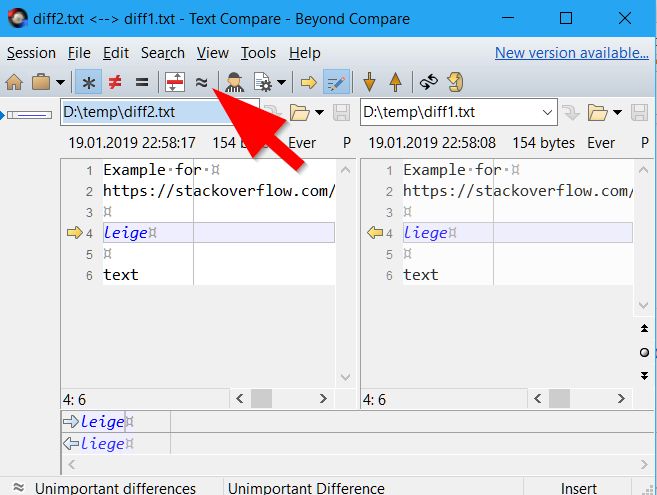This screenshot has width=657, height=495.
Task: Click left pane vertical scrollbar down arrow
Action: click(x=345, y=377)
